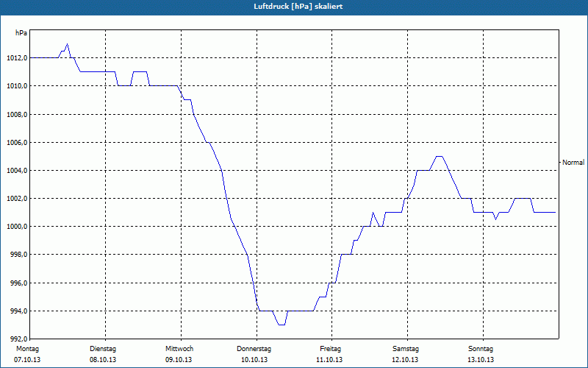This screenshot has height=368, width=588.
Task: Click the pressure peak near 1013 on Montag
Action: 67,44
